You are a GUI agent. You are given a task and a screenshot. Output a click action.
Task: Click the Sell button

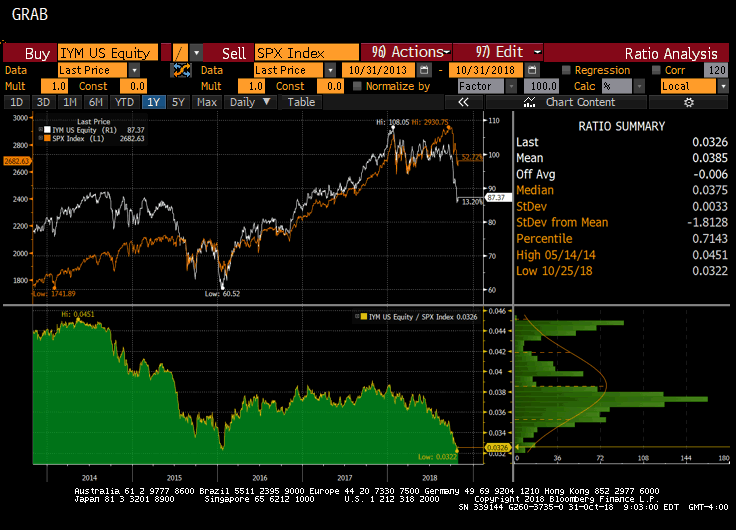coord(229,53)
